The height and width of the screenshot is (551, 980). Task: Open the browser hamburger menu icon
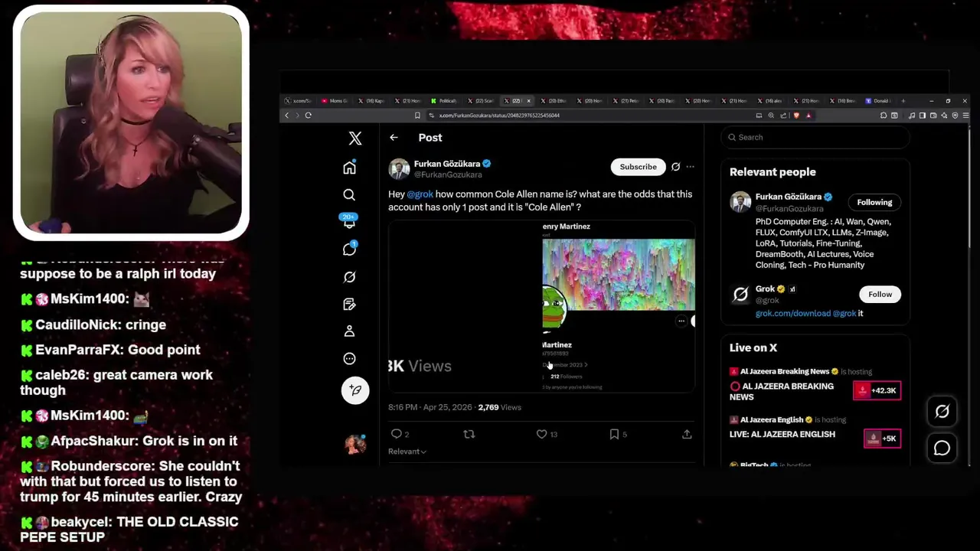pyautogui.click(x=965, y=116)
